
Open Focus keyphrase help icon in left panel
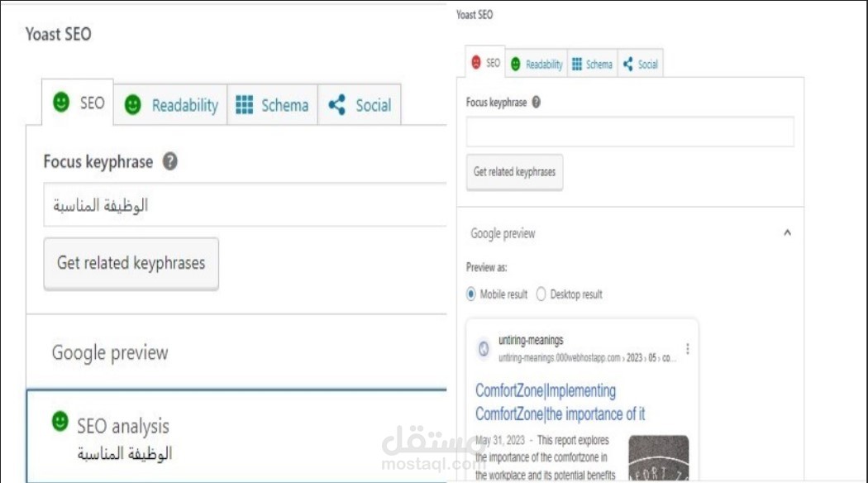[170, 162]
